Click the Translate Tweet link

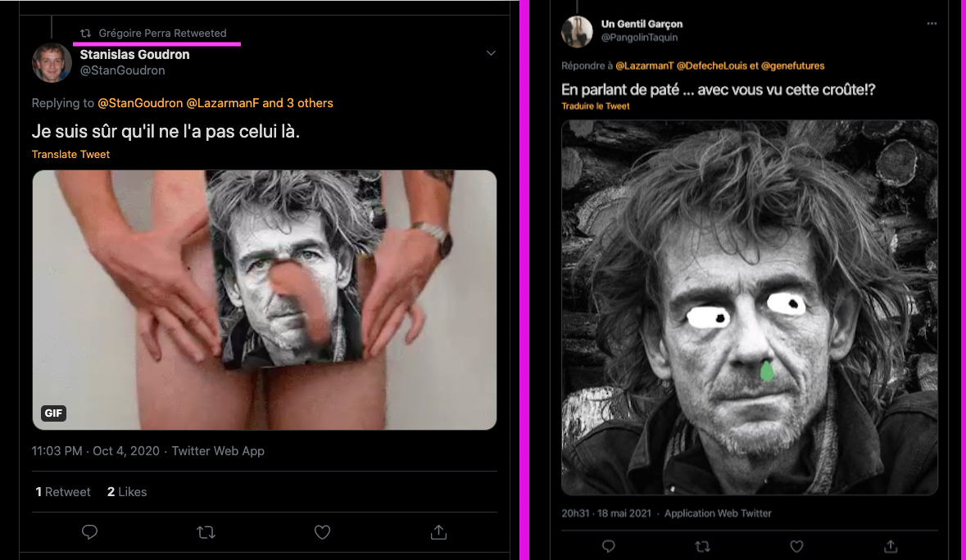point(70,154)
